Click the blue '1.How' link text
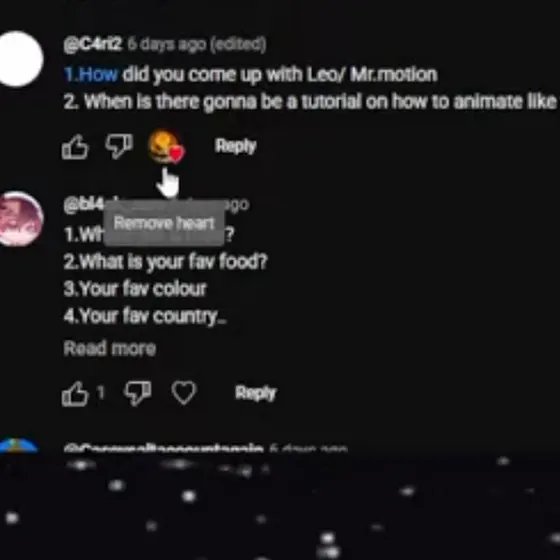The width and height of the screenshot is (560, 560). pyautogui.click(x=91, y=74)
